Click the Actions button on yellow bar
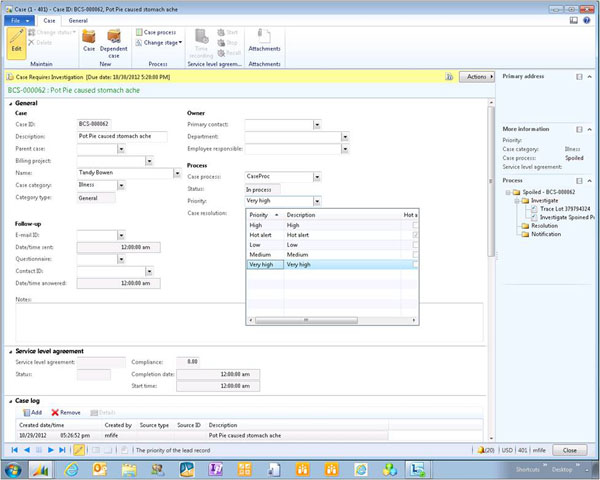 pos(476,76)
